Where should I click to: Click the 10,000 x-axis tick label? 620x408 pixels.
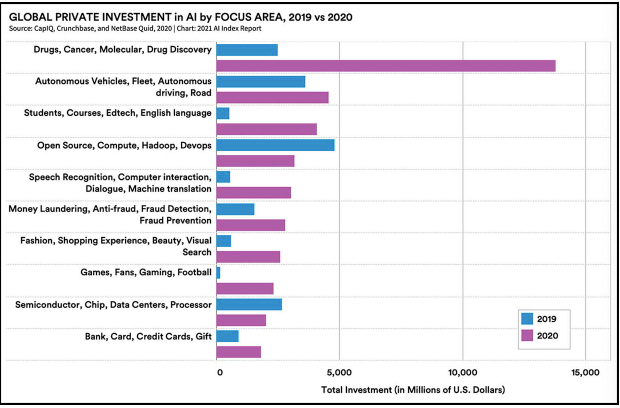(x=462, y=371)
